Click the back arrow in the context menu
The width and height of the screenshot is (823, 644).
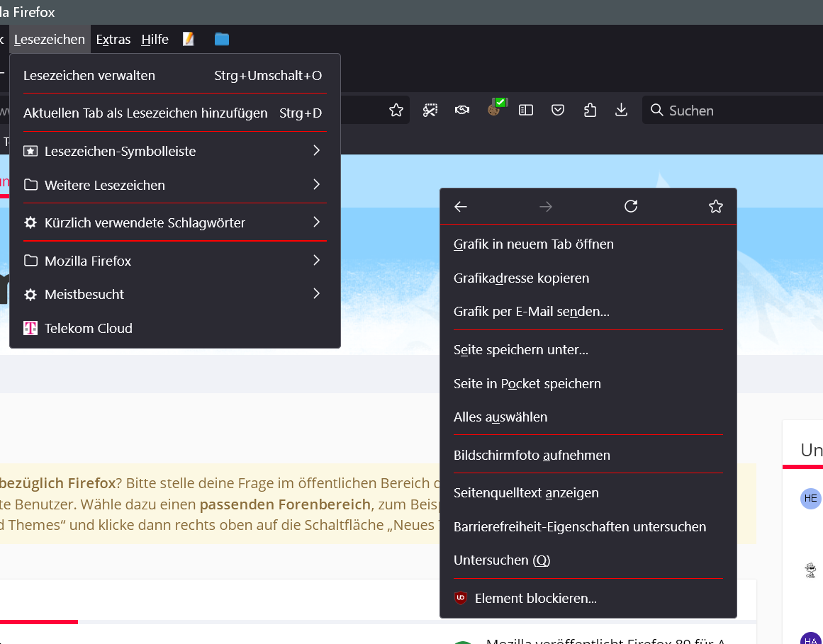tap(461, 206)
